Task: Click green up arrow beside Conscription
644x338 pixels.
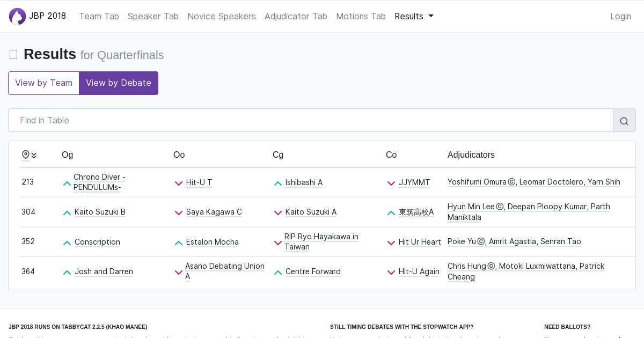Action: pos(67,243)
